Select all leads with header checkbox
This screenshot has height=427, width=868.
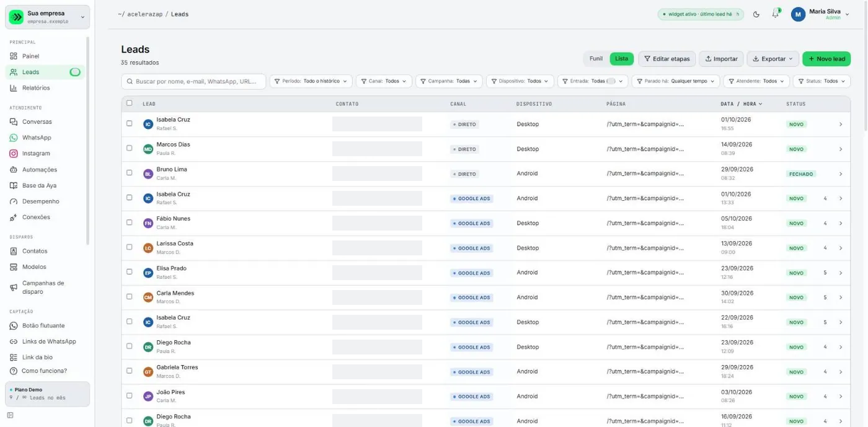coord(130,103)
